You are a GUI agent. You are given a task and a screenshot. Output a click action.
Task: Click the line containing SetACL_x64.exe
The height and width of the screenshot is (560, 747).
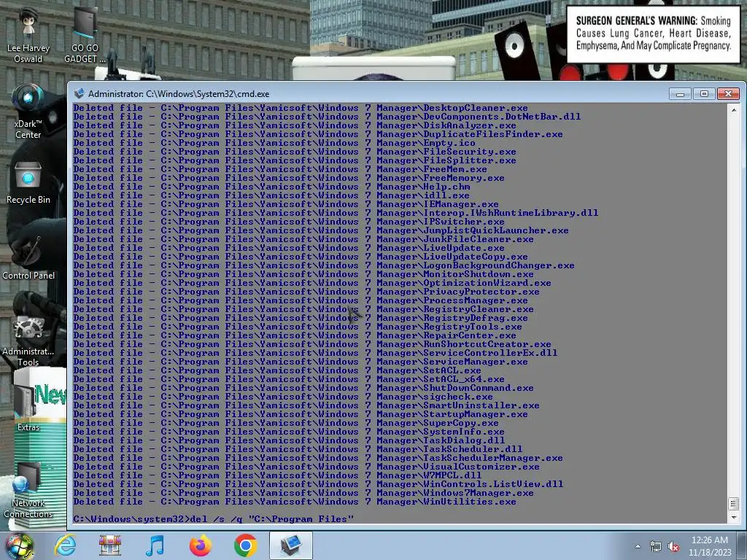(x=289, y=379)
